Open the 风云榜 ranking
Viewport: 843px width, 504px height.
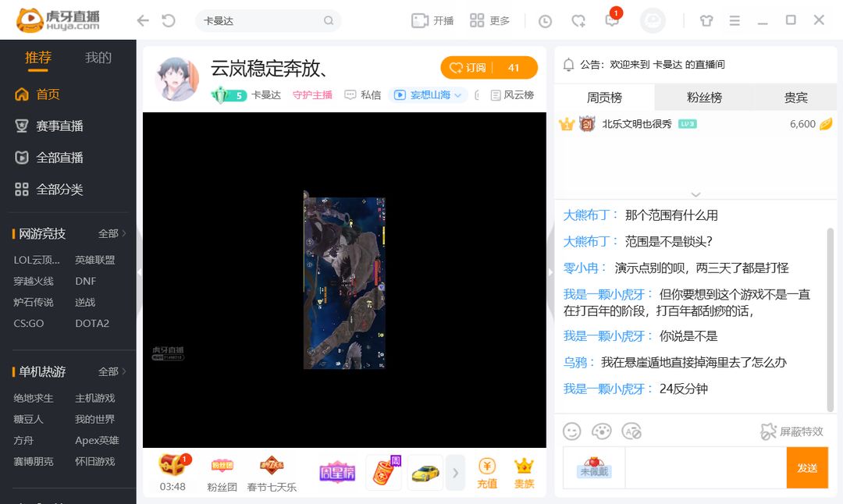(512, 95)
